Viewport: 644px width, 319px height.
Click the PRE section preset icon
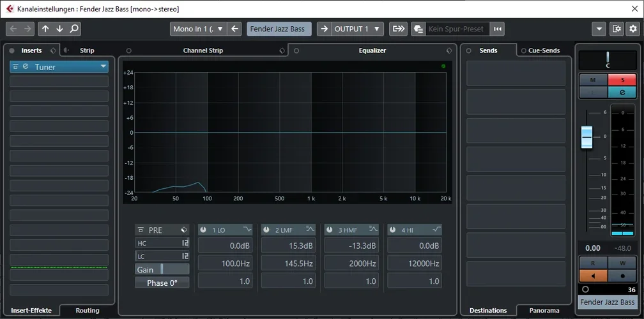click(x=184, y=230)
